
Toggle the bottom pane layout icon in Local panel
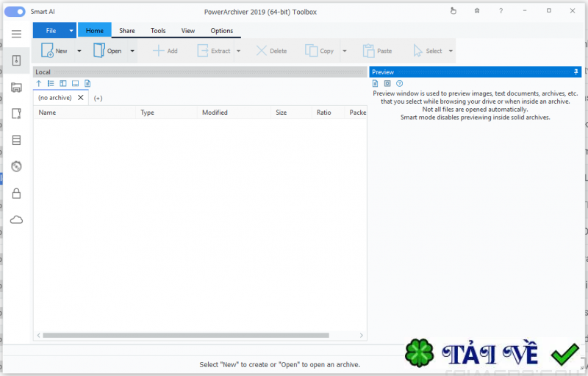pyautogui.click(x=76, y=83)
